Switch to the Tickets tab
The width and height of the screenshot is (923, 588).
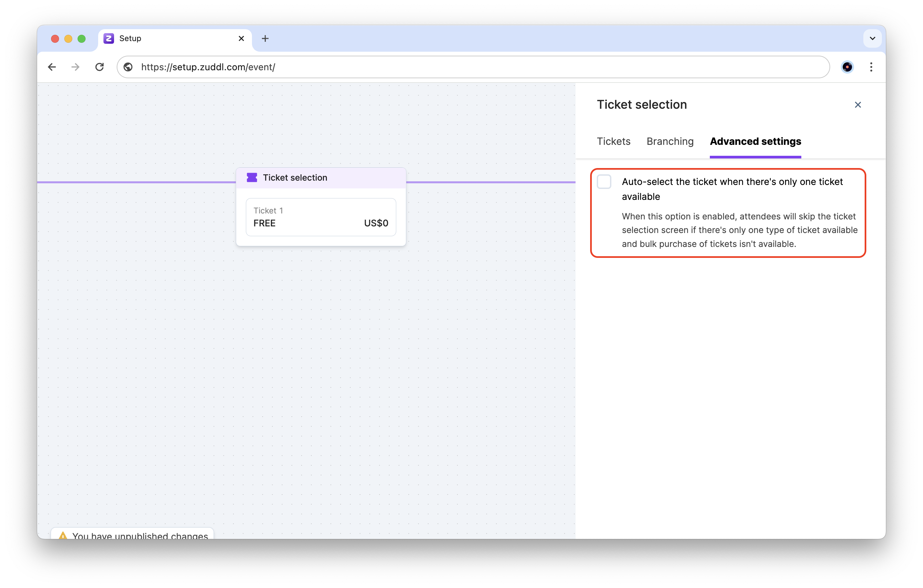coord(613,142)
